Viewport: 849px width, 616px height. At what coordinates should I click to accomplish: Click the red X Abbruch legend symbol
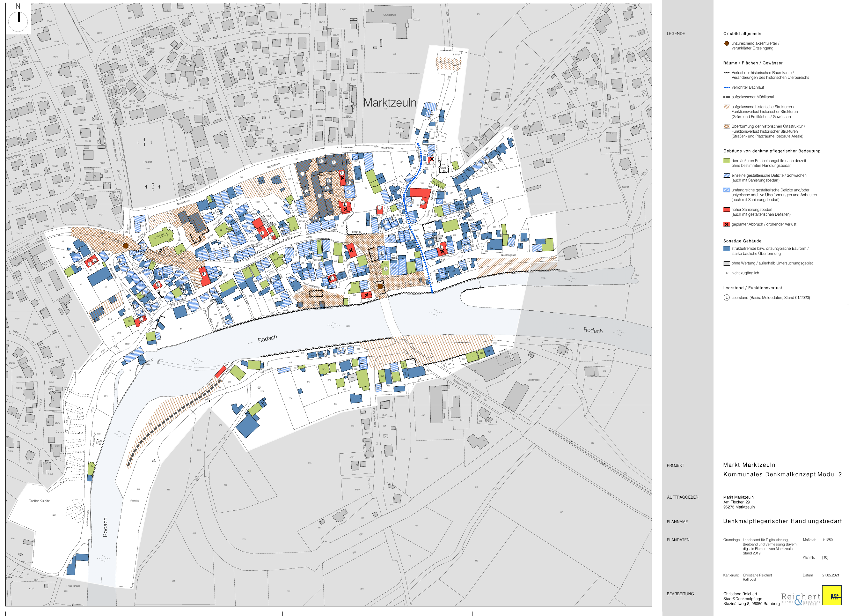727,224
